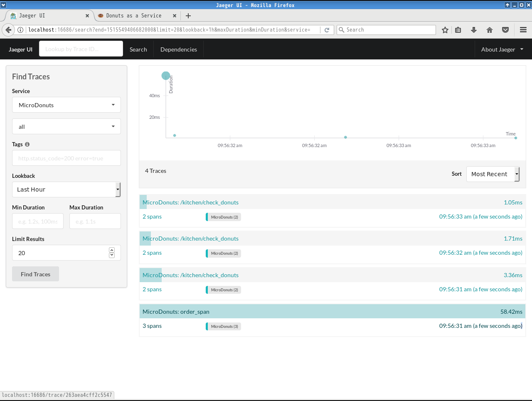Select the Jaeger UI browser tab
532x401 pixels.
[x=49, y=16]
